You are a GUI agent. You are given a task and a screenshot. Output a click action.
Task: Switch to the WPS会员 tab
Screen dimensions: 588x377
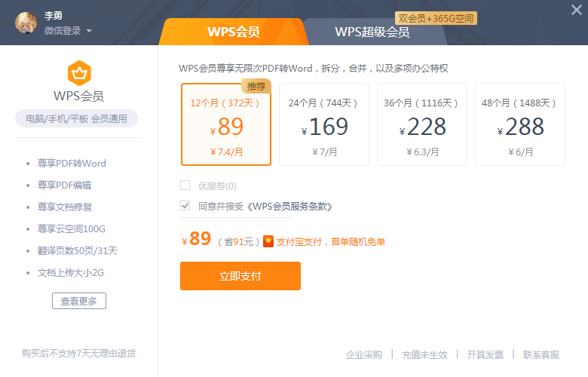(x=233, y=32)
